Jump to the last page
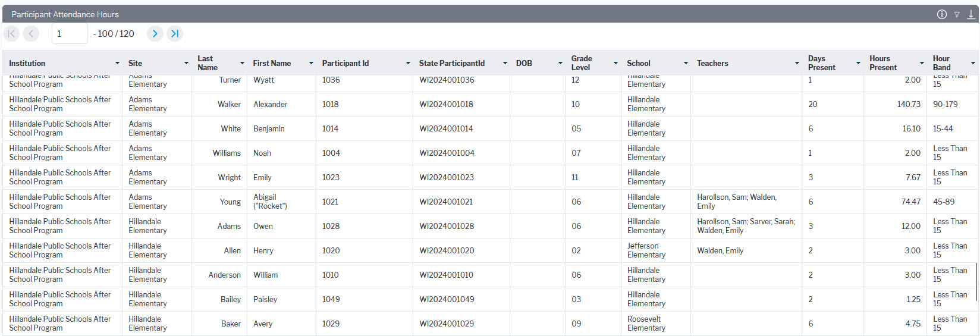 (175, 34)
